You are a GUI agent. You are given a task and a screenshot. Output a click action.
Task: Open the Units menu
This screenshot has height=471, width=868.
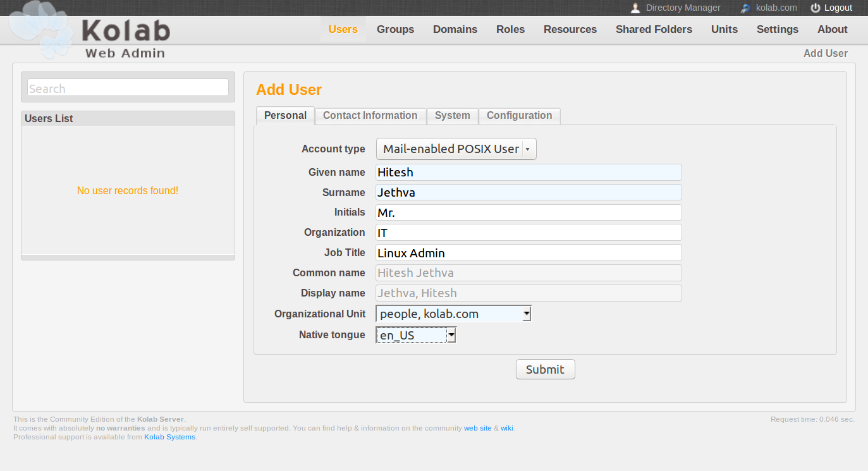[x=724, y=29]
